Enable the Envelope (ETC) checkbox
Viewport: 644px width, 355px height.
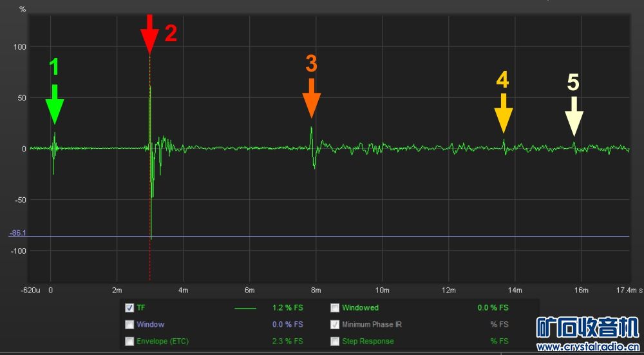tap(129, 341)
